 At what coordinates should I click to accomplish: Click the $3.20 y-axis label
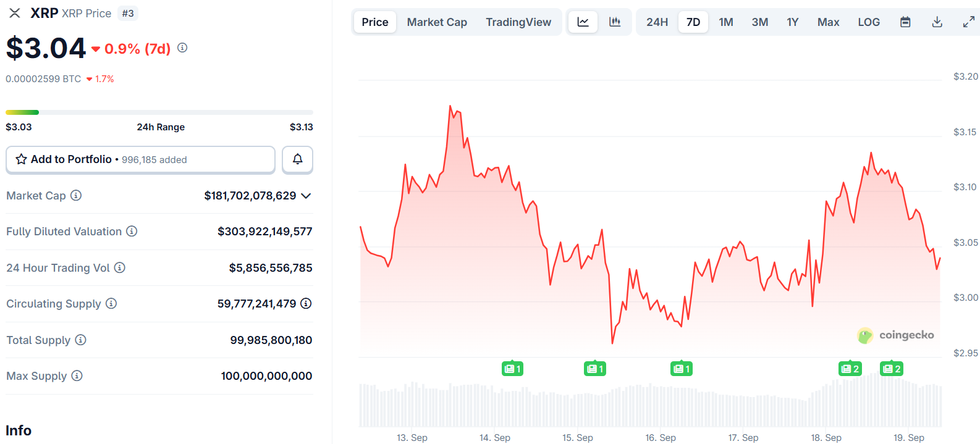(x=966, y=77)
